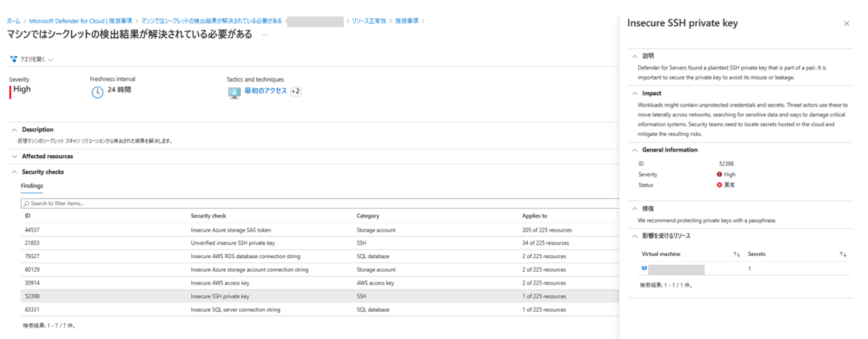This screenshot has height=339, width=868.
Task: Open the 最初のアクセス tactic link
Action: point(266,91)
